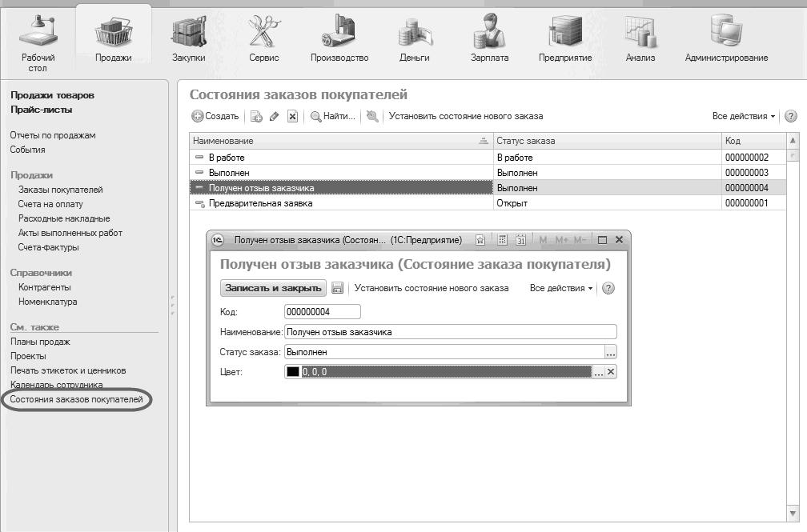807x532 pixels.
Task: Click the list help question mark icon
Action: (790, 116)
